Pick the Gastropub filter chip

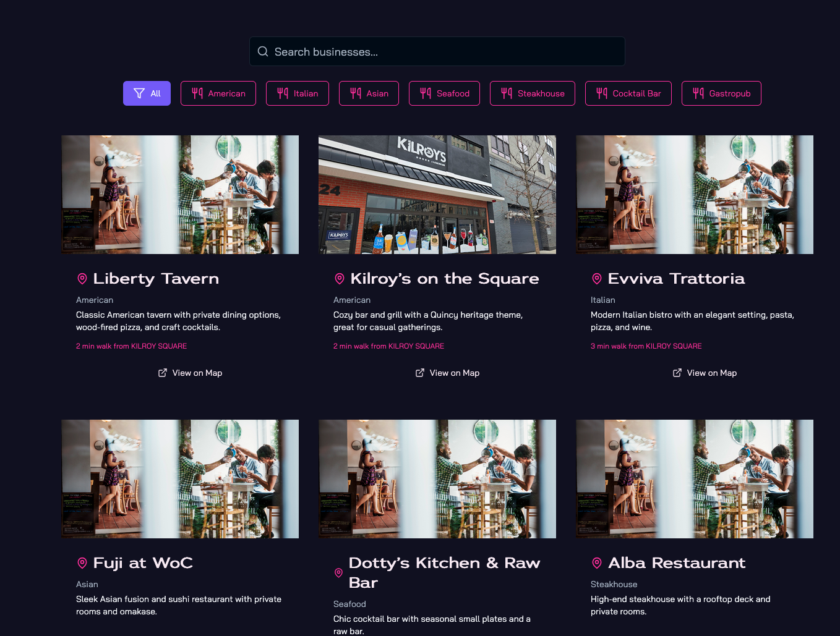click(x=721, y=93)
